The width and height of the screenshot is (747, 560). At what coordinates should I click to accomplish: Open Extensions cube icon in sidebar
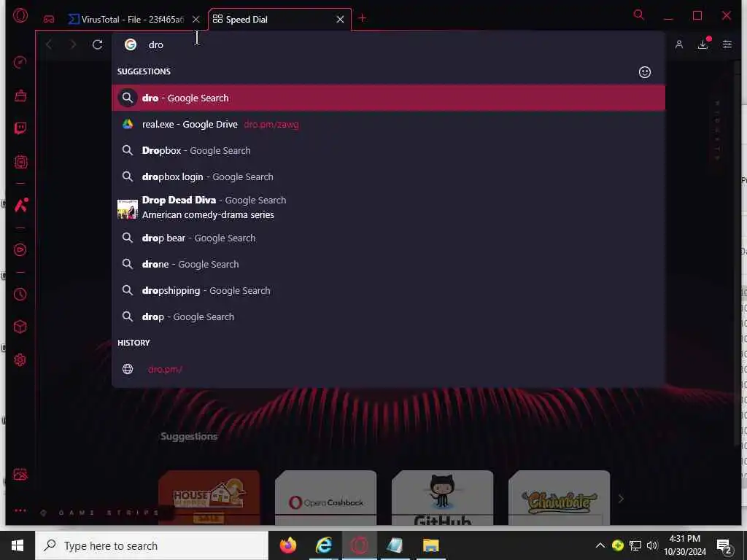click(x=20, y=327)
